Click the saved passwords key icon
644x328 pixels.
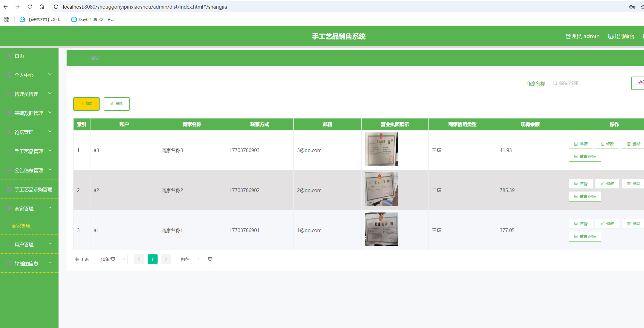pos(632,7)
